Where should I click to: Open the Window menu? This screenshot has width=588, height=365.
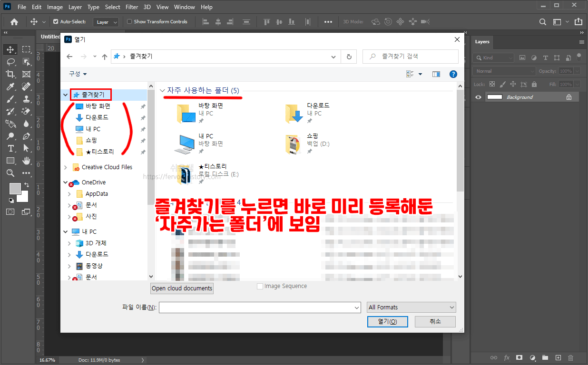[185, 7]
